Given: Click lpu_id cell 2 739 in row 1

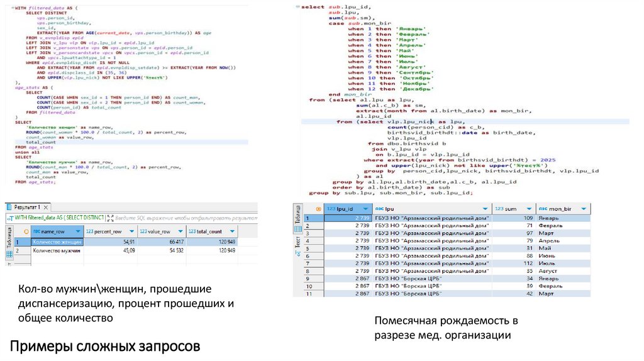Looking at the screenshot, I should point(348,218).
